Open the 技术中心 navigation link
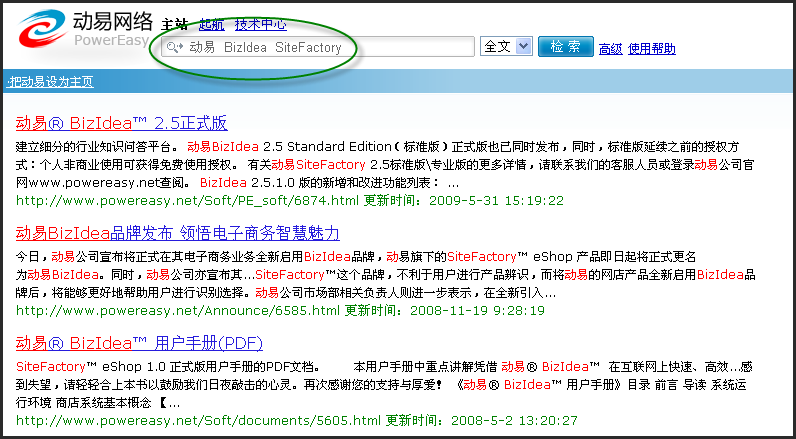This screenshot has height=439, width=796. (259, 24)
